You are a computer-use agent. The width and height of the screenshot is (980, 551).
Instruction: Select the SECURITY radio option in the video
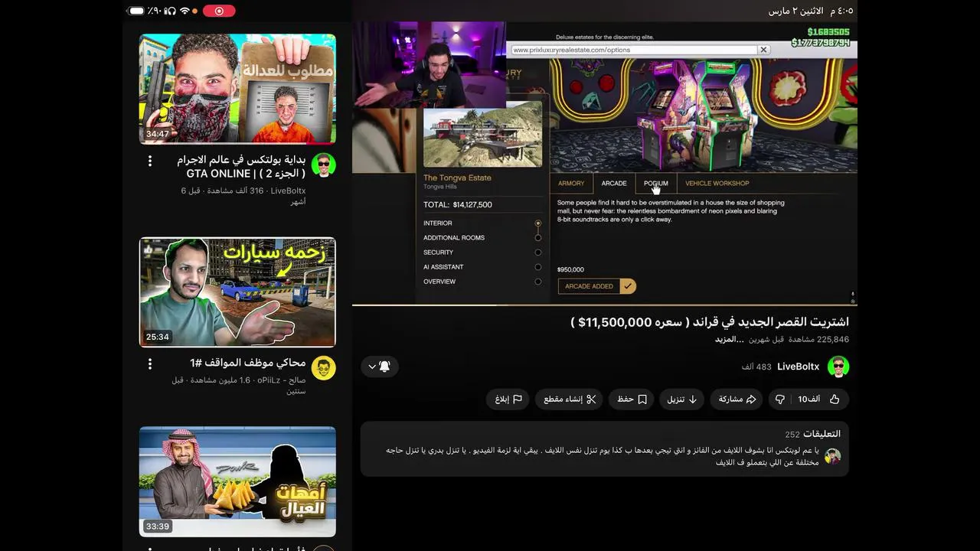[x=538, y=253]
